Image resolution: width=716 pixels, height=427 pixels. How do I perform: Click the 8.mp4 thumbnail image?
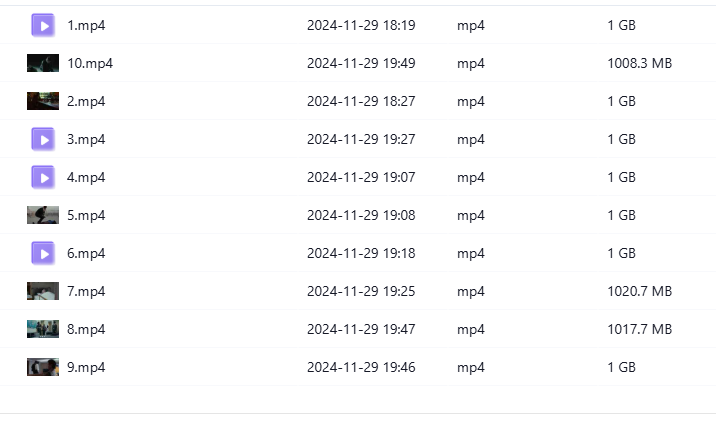43,329
